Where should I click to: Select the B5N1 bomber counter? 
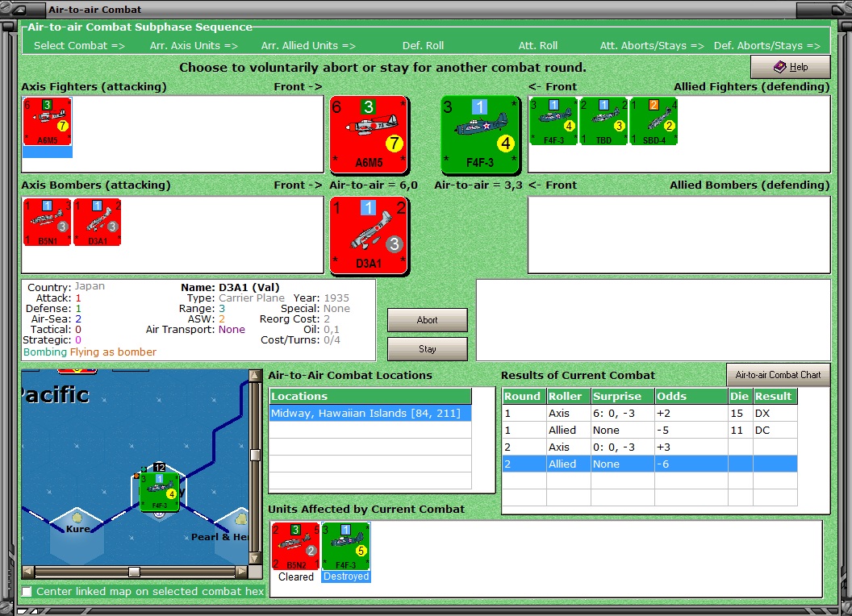click(48, 223)
